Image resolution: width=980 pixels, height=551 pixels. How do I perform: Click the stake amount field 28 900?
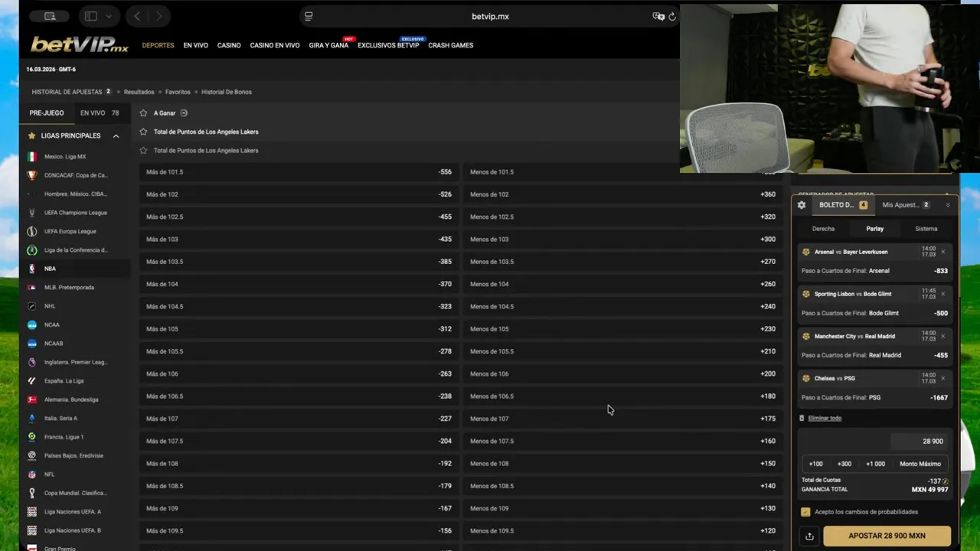(x=919, y=442)
